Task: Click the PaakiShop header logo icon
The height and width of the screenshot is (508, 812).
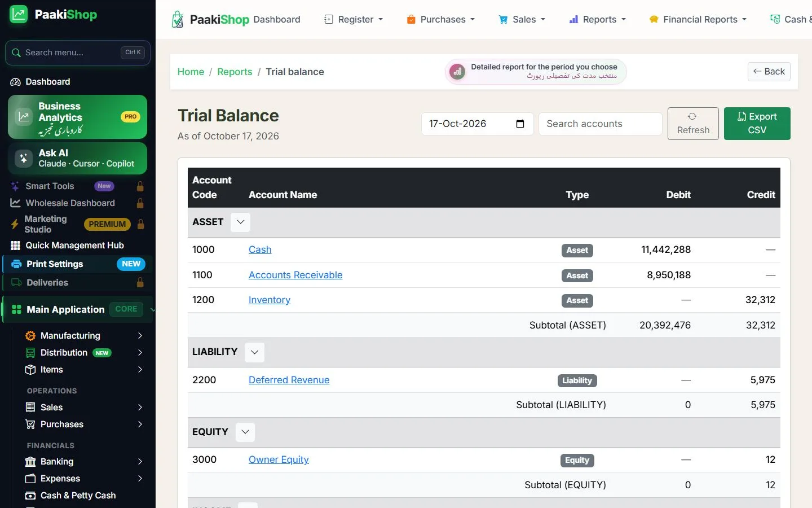Action: click(x=178, y=19)
